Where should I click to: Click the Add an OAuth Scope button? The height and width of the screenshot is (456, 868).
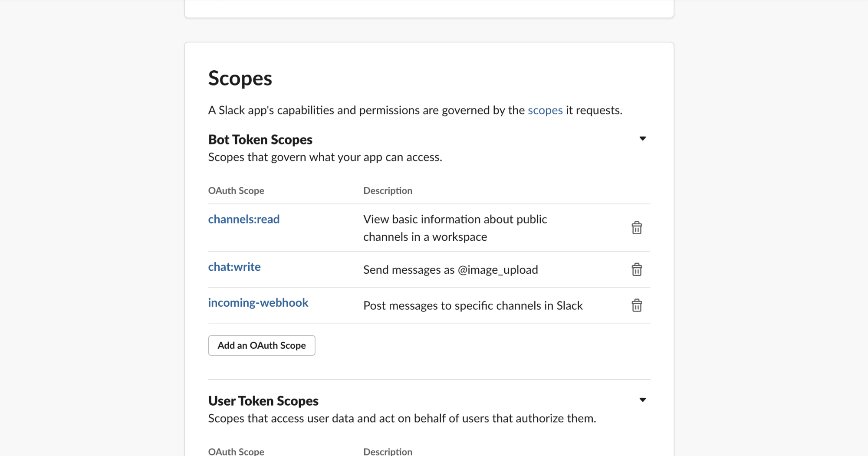pyautogui.click(x=262, y=345)
